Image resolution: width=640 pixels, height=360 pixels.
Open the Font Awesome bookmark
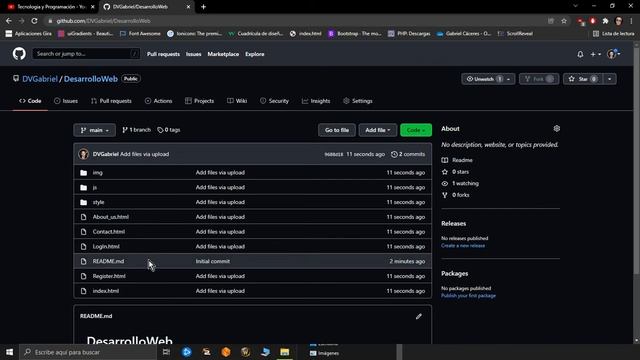[x=140, y=33]
